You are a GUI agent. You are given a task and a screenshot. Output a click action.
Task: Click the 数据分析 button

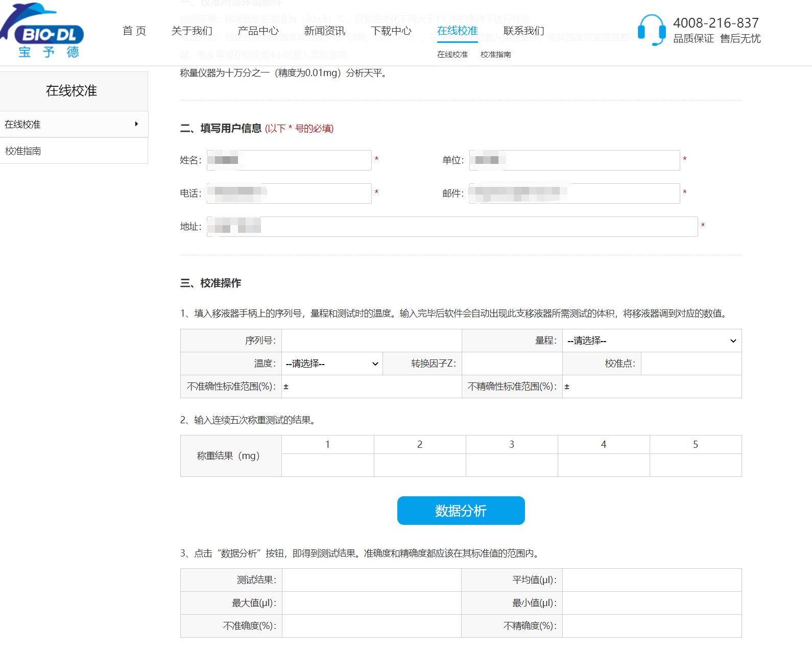click(x=461, y=511)
